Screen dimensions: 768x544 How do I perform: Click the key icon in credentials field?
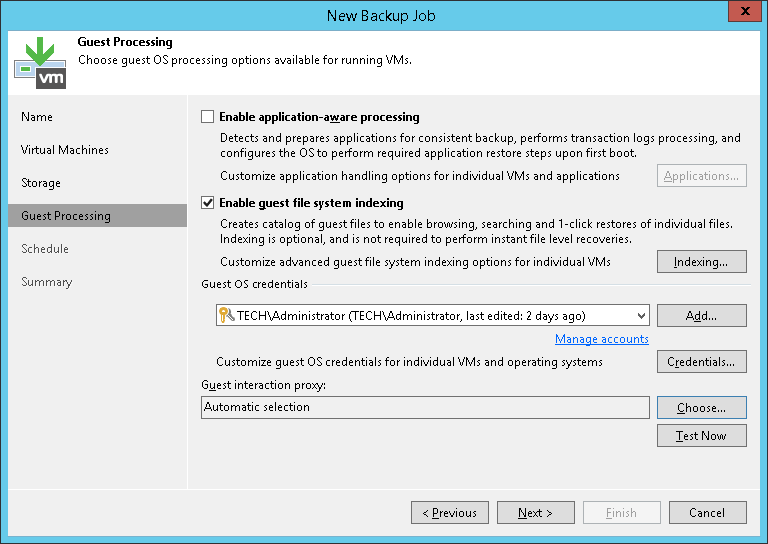[226, 316]
